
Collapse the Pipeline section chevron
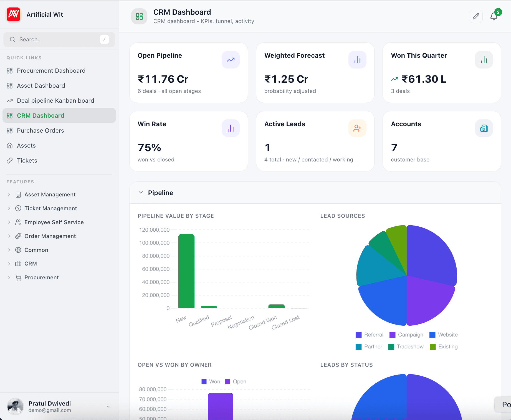[141, 193]
